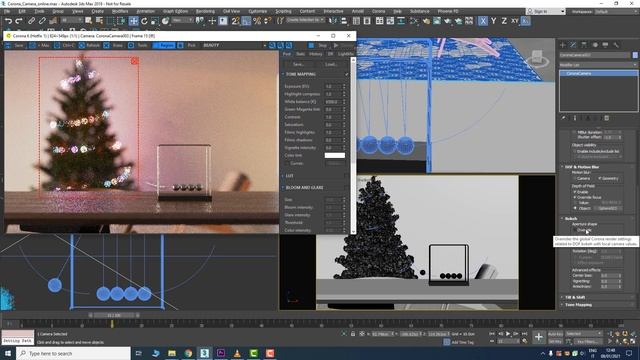The image size is (640, 360).
Task: Select the Unlink Selection tool icon
Action: 42,21
